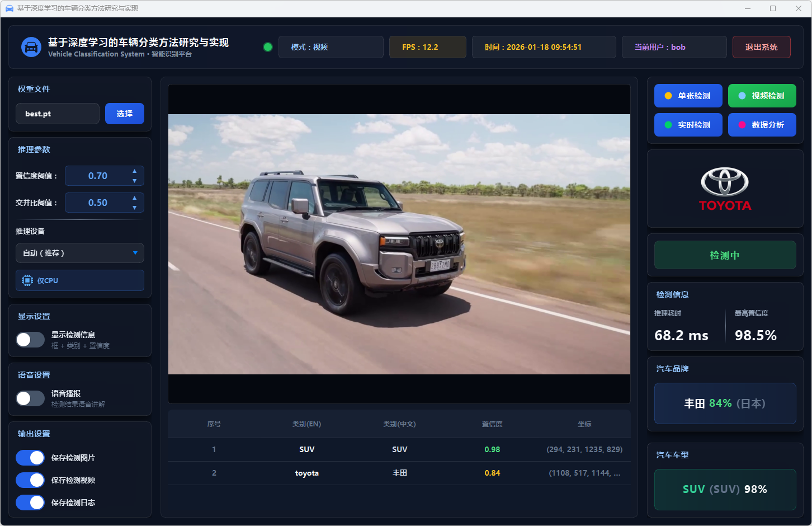Select the toyota row in results table
812x526 pixels.
tap(399, 473)
